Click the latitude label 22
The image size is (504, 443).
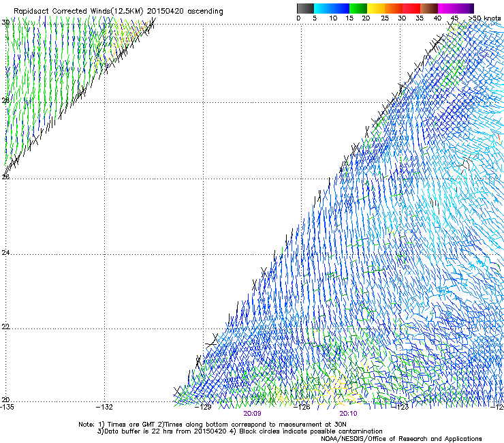(5, 326)
